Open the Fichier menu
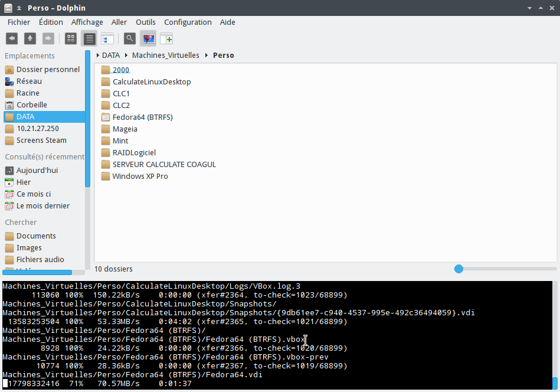Screen dimensions: 560x392 [x=19, y=22]
